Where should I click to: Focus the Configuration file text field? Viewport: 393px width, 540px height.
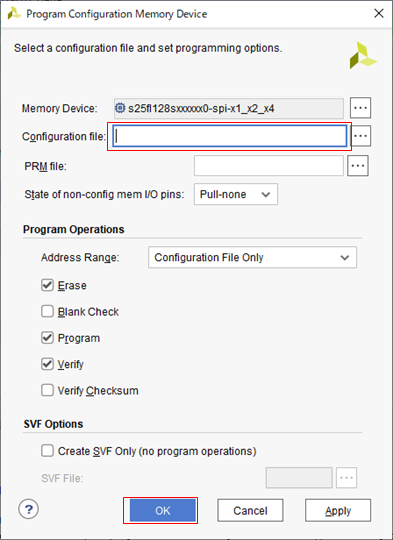click(230, 136)
